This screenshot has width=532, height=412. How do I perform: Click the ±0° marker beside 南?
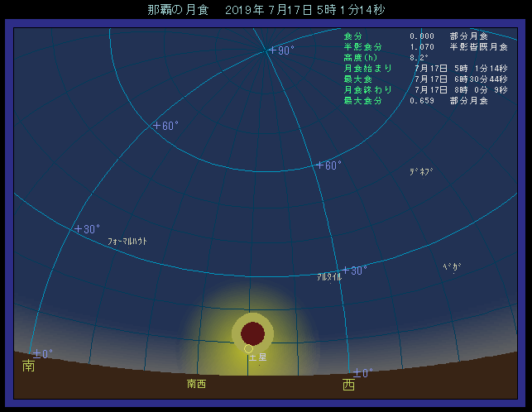click(41, 353)
